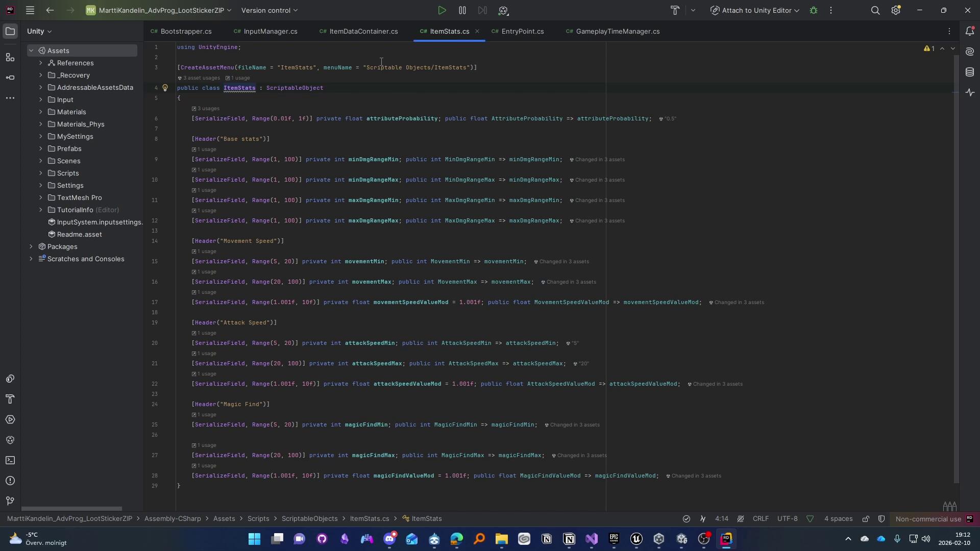The width and height of the screenshot is (980, 551).
Task: Click the lightbulb quick-fix on line 4
Action: 165,88
